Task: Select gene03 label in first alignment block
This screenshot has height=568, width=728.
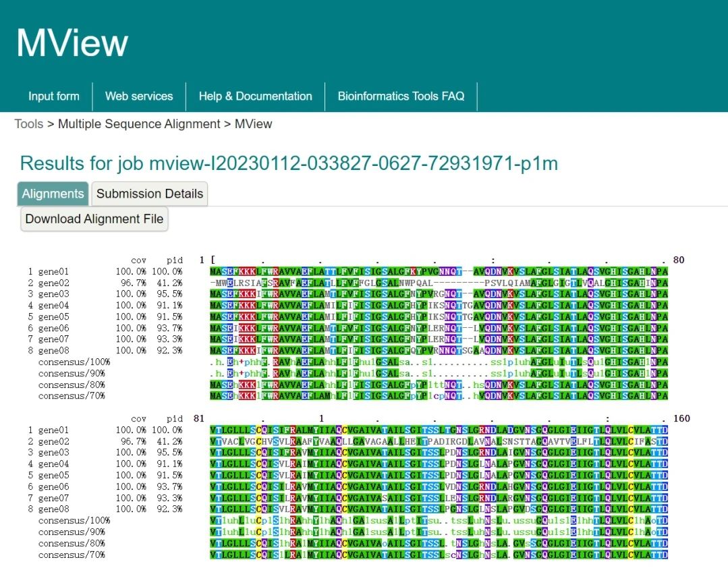Action: (x=53, y=293)
